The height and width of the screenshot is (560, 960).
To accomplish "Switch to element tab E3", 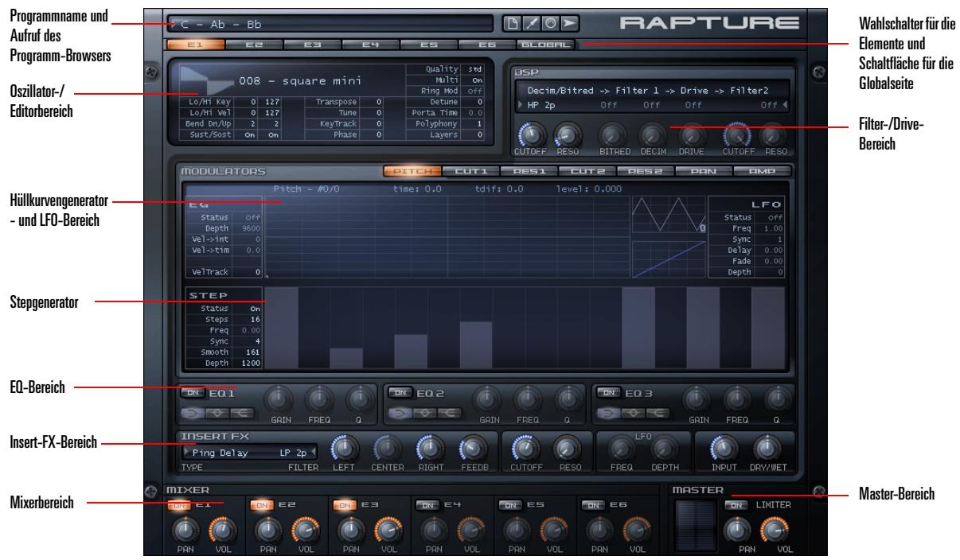I will (314, 46).
